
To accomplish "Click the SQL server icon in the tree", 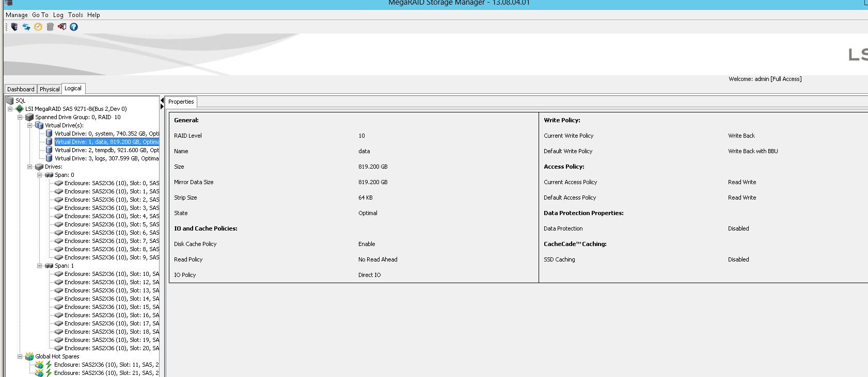I will pyautogui.click(x=10, y=101).
